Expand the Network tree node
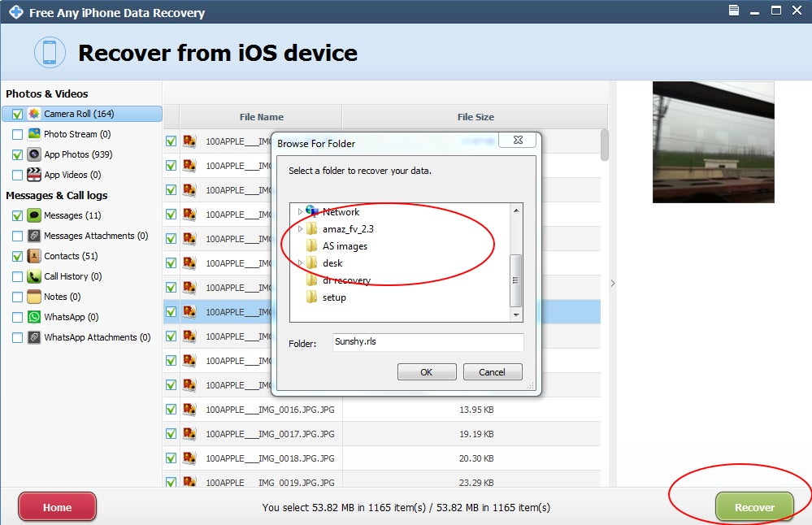The width and height of the screenshot is (812, 525). point(300,211)
